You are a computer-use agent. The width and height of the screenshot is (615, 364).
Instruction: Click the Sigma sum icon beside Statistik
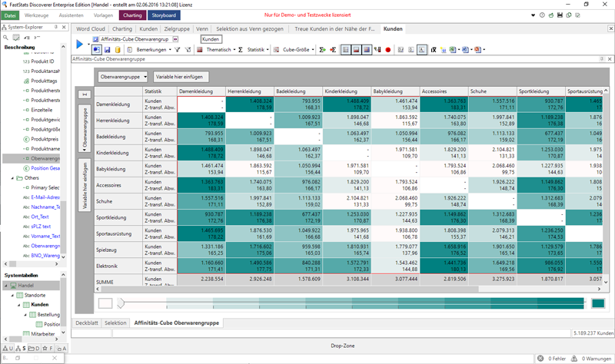241,50
